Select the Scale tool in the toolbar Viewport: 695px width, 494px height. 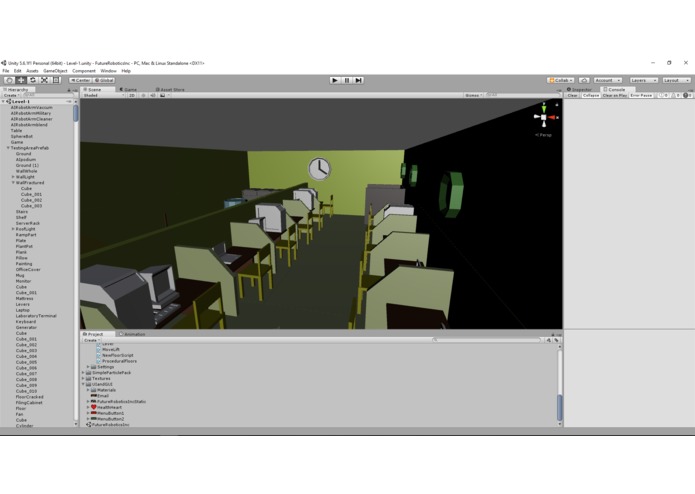pos(44,80)
